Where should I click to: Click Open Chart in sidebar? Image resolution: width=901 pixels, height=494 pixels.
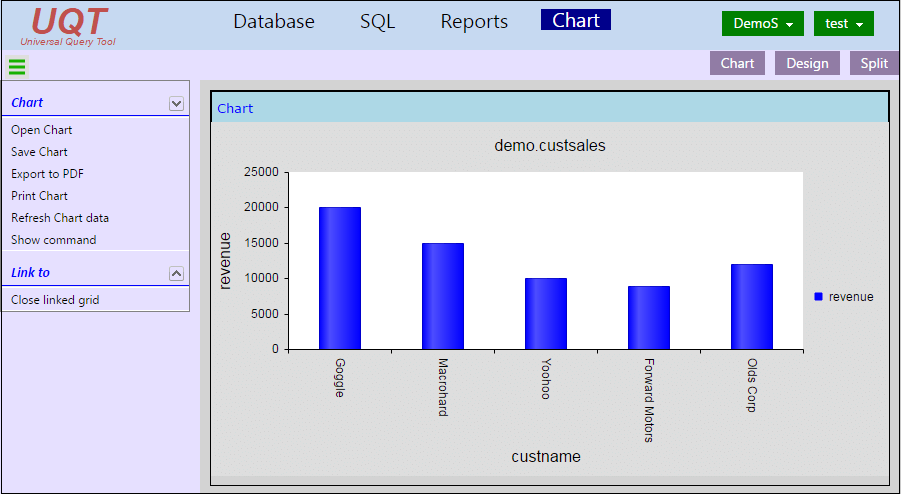(41, 130)
